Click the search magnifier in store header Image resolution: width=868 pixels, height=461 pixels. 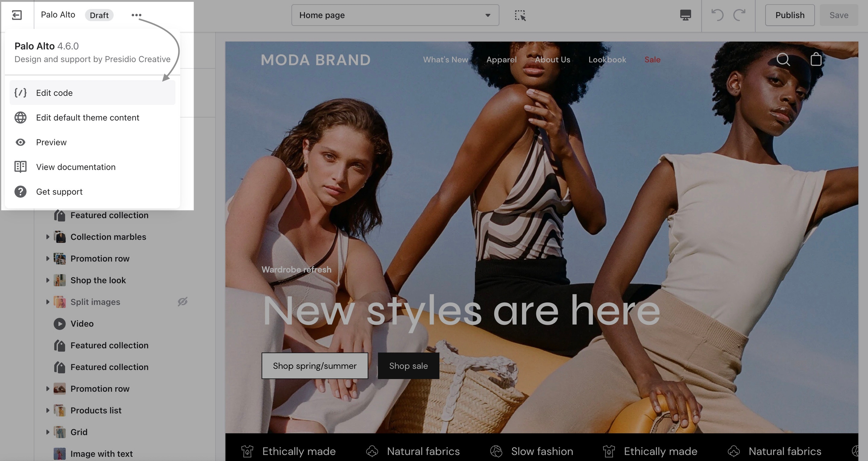pyautogui.click(x=783, y=60)
